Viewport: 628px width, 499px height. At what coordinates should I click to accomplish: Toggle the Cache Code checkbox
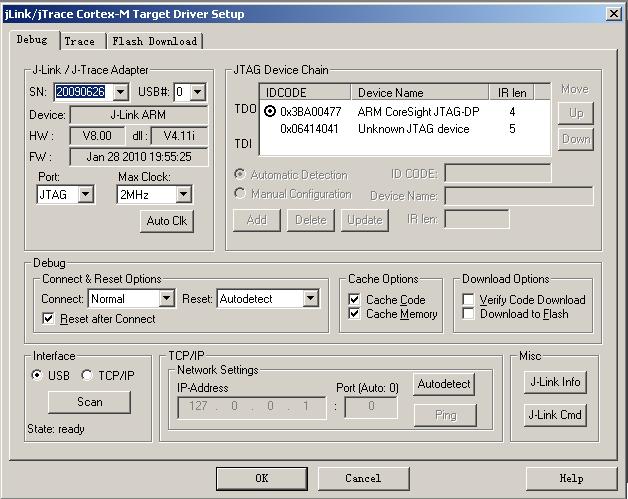[x=354, y=300]
